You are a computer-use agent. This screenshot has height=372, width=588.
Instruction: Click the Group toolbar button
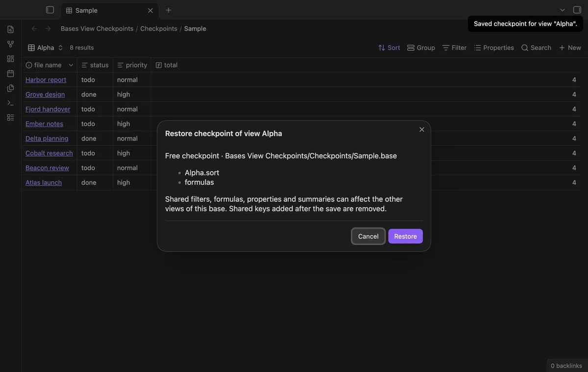click(421, 47)
